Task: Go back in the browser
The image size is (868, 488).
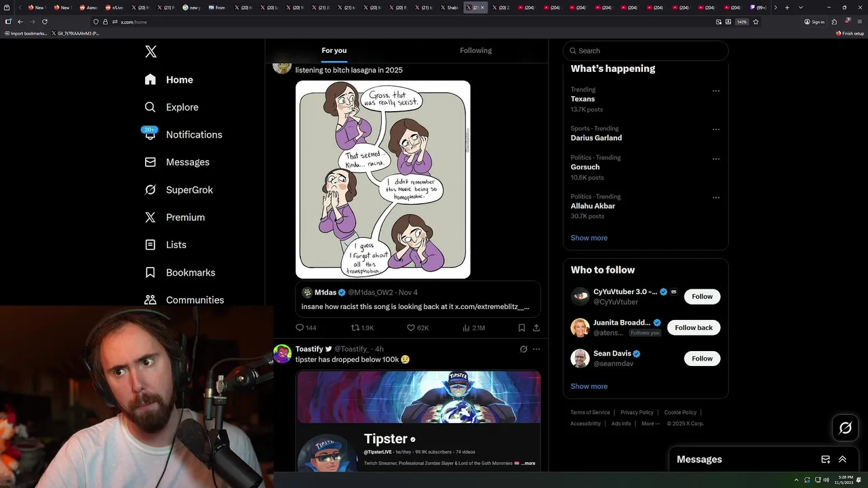Action: click(x=20, y=22)
